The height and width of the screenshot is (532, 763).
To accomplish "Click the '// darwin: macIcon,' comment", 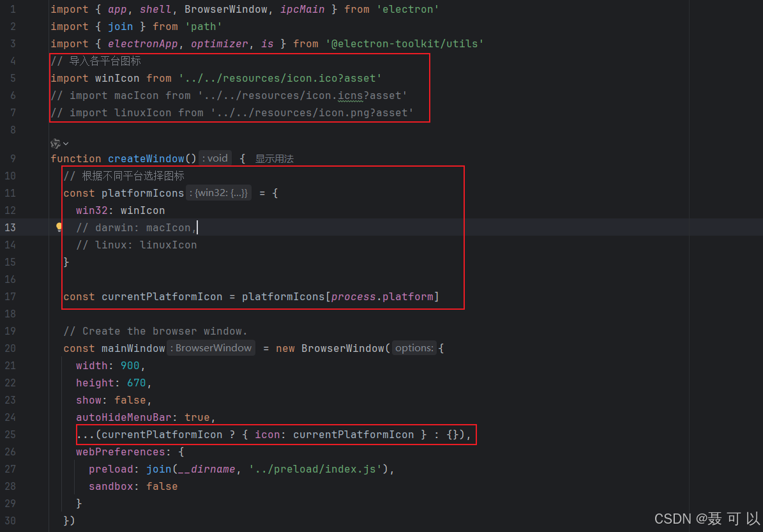I will [x=136, y=227].
